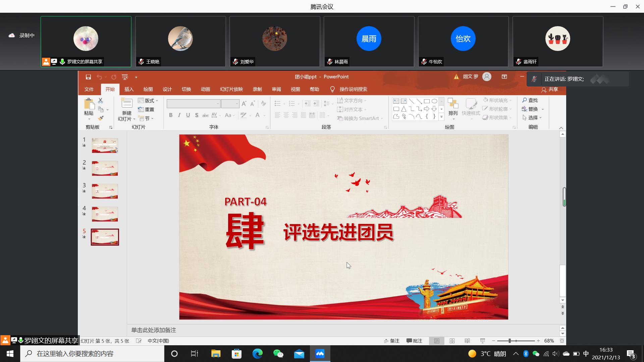Open the Design (设计) ribbon tab

pyautogui.click(x=167, y=89)
